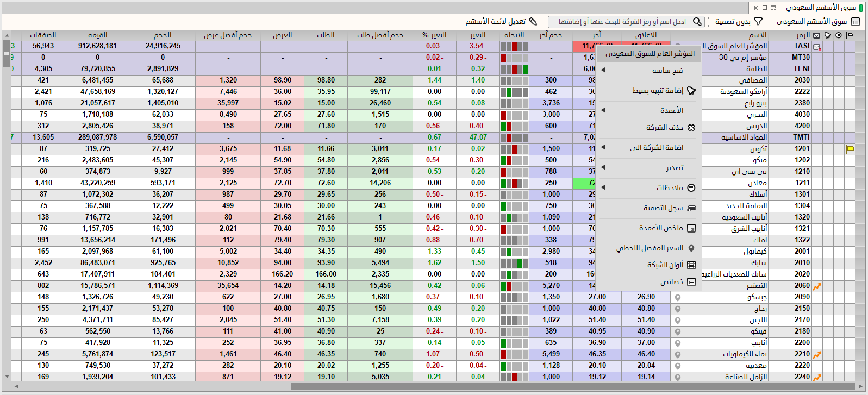The height and width of the screenshot is (395, 868).
Task: Click the pencil icon beside تعديل لائحة الأسهم
Action: point(533,22)
